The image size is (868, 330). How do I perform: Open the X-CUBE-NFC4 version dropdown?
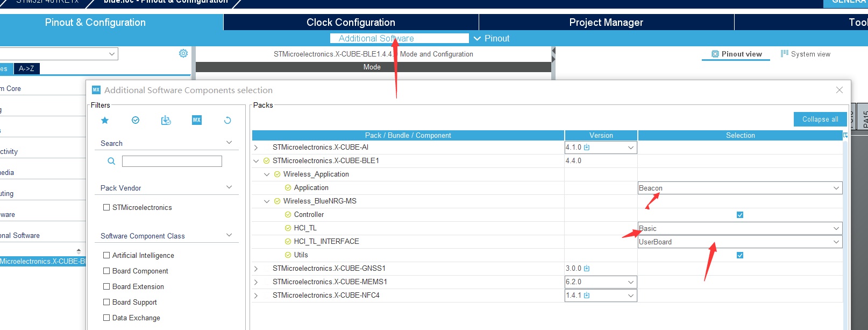pos(601,296)
